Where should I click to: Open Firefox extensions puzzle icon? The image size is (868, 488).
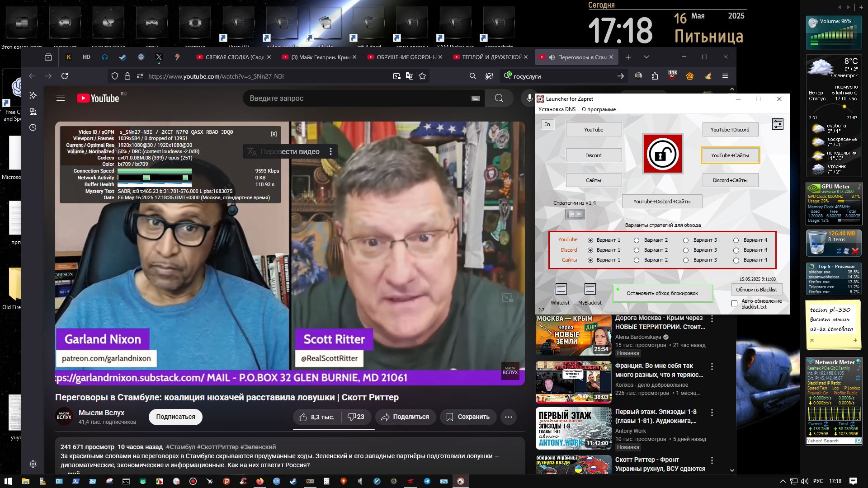tap(655, 76)
